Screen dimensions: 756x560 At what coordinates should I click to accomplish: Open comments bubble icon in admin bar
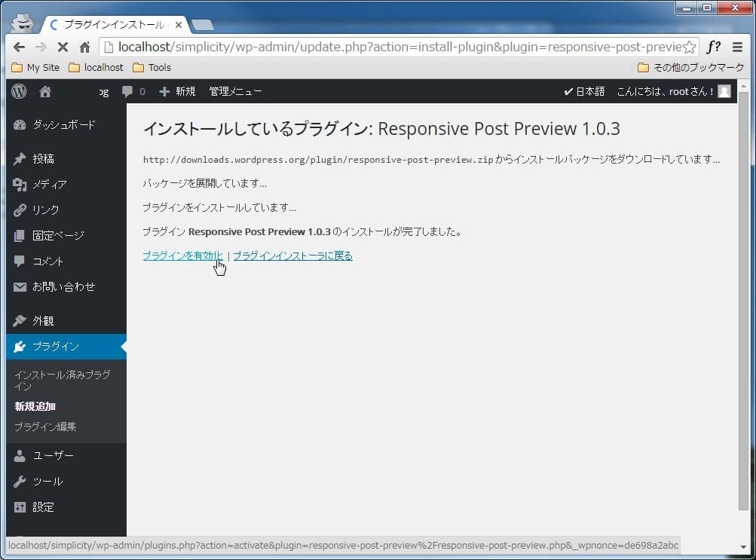coord(133,91)
